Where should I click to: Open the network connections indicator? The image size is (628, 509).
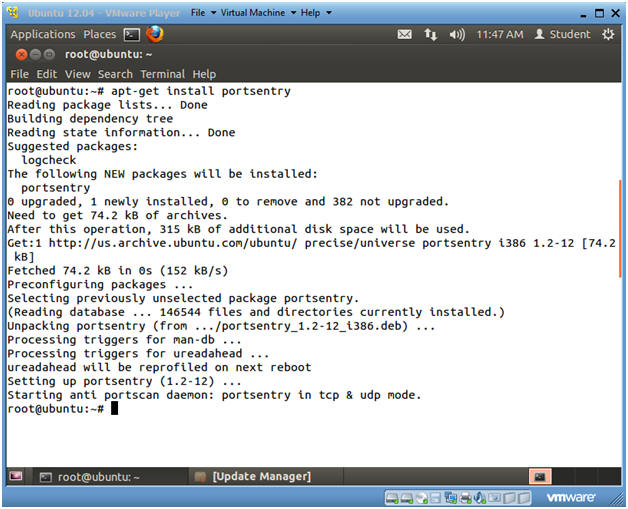tap(431, 34)
